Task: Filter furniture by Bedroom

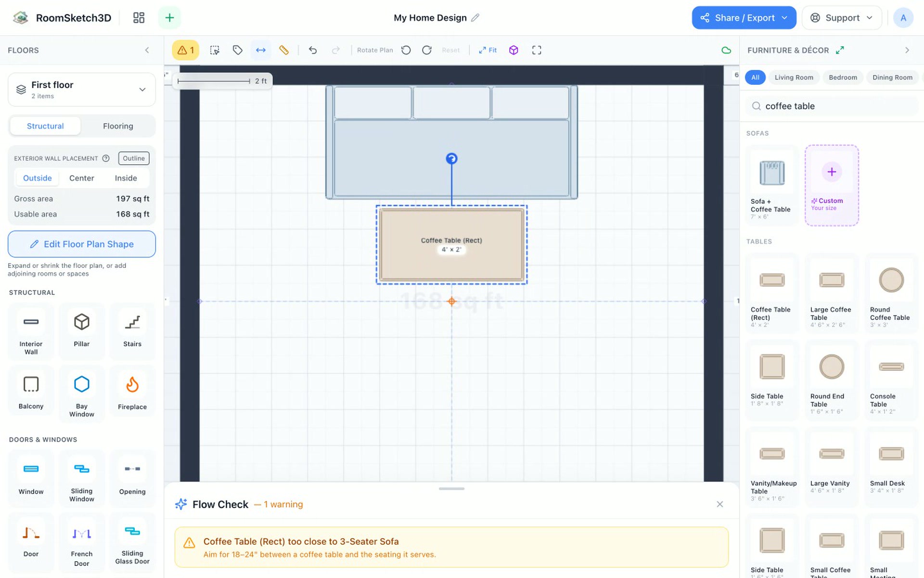Action: pos(843,78)
